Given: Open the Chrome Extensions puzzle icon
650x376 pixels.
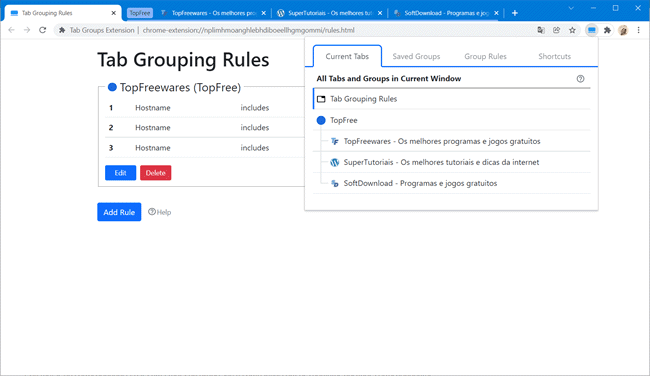Looking at the screenshot, I should coord(607,30).
